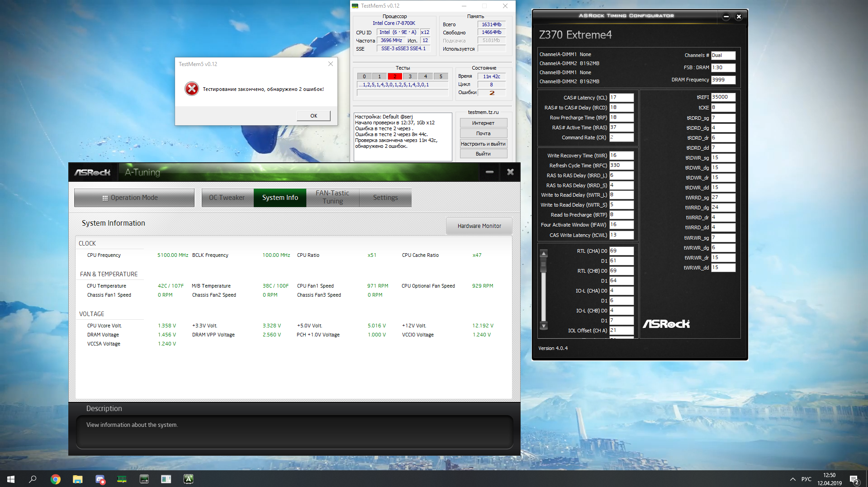
Task: Open Hardware Monitor in A-Tuning
Action: (479, 226)
